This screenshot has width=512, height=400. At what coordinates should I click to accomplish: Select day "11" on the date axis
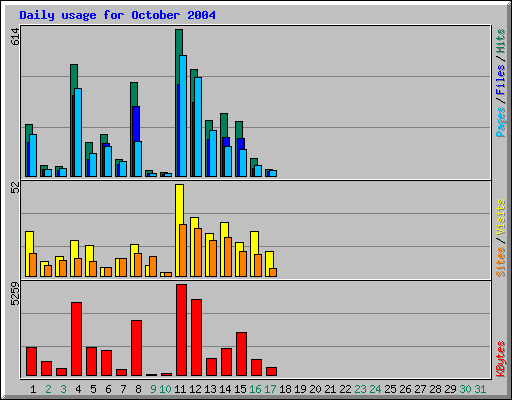coord(180,389)
